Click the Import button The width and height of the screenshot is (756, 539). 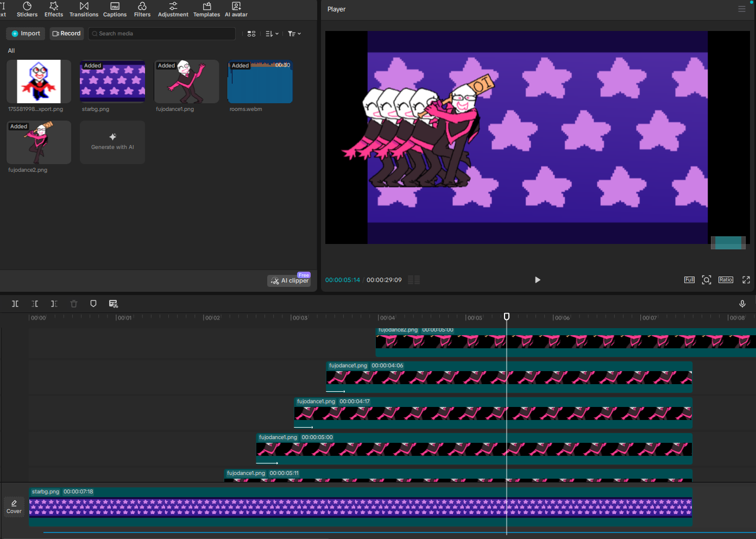click(x=26, y=34)
